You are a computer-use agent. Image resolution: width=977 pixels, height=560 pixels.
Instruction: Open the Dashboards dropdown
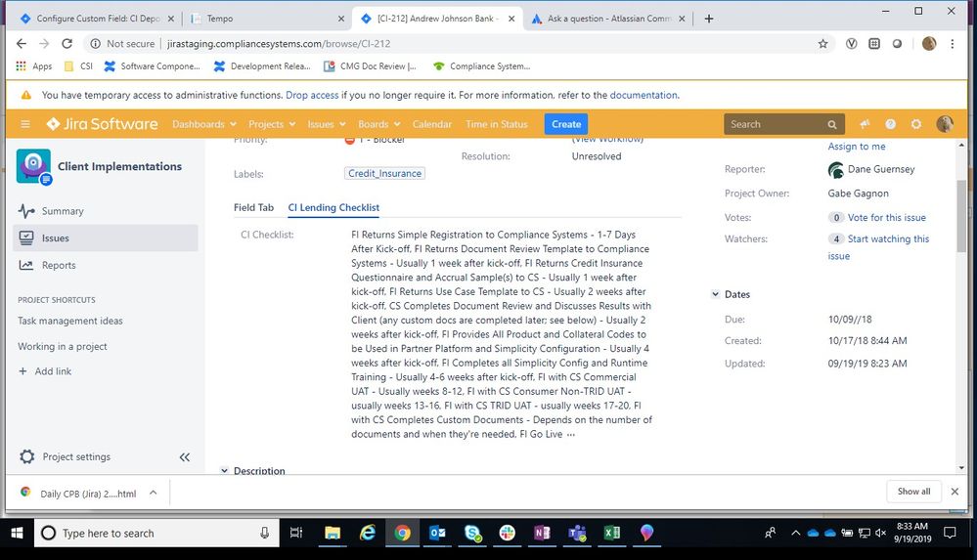[x=203, y=124]
